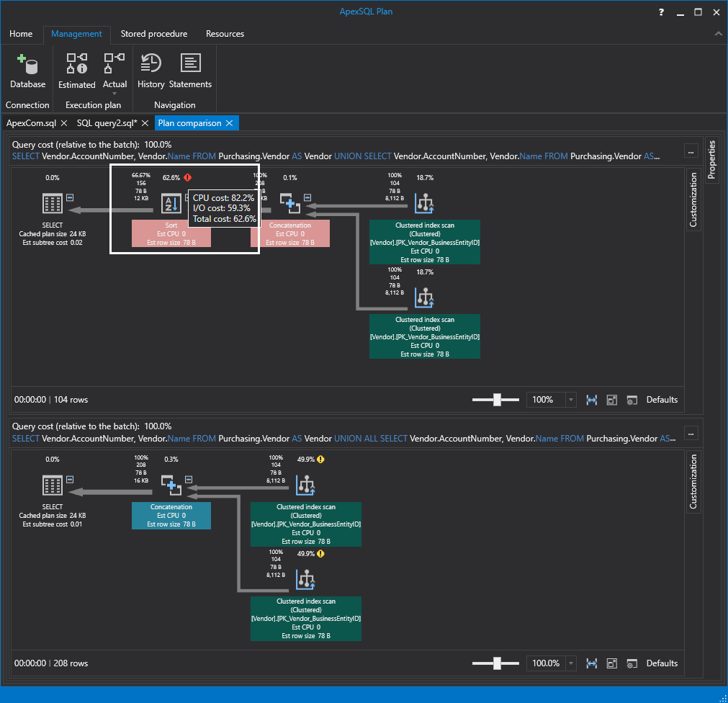Select a Clustered index scan operator icon
The image size is (728, 703).
(x=424, y=204)
